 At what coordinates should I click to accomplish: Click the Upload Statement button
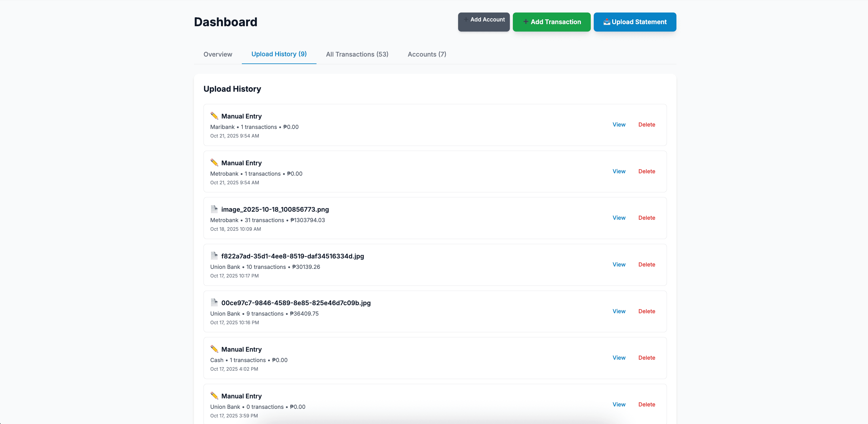tap(634, 22)
